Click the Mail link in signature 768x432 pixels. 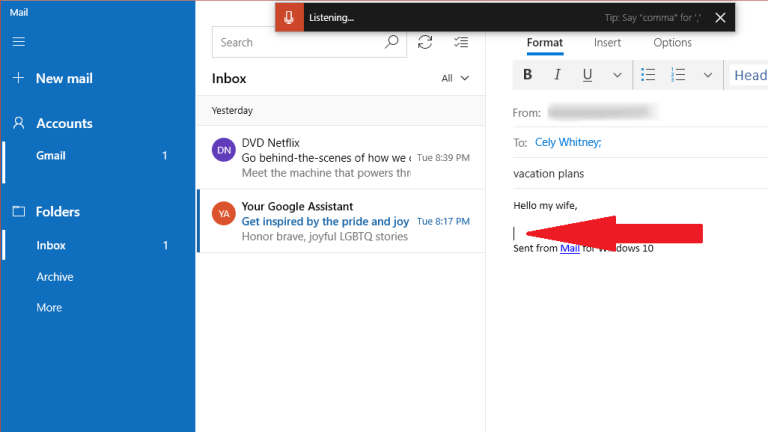pos(570,248)
